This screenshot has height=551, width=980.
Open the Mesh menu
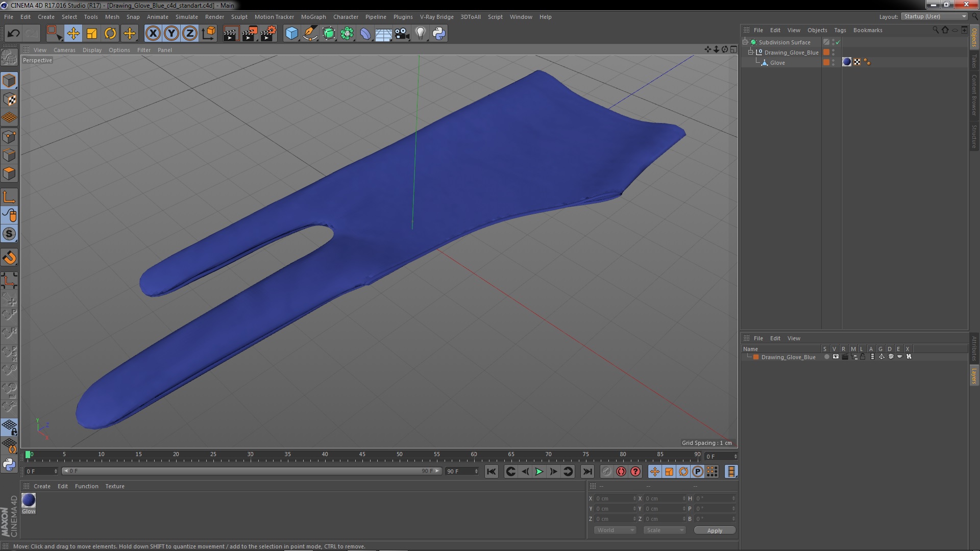112,17
